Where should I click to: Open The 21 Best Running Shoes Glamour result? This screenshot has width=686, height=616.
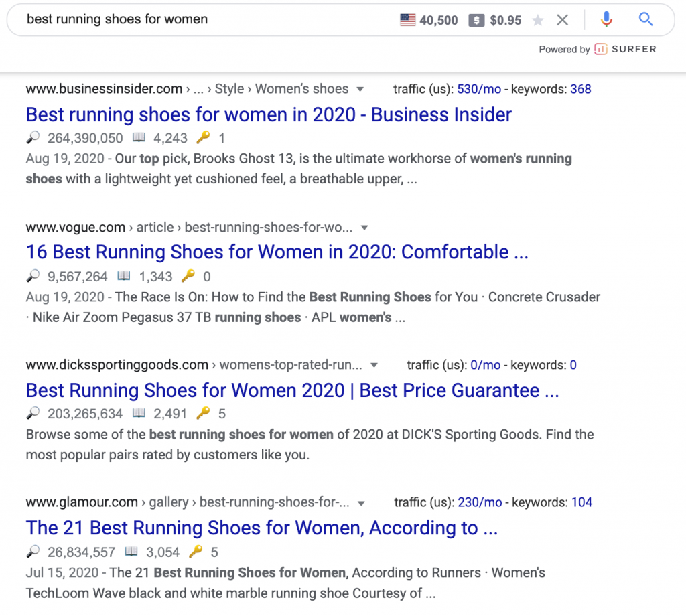click(262, 528)
